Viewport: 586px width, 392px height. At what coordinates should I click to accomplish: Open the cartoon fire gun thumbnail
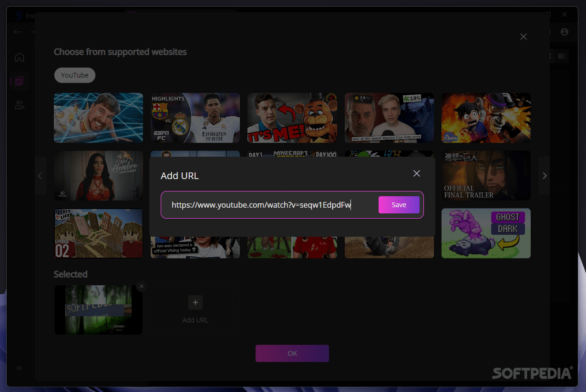486,118
